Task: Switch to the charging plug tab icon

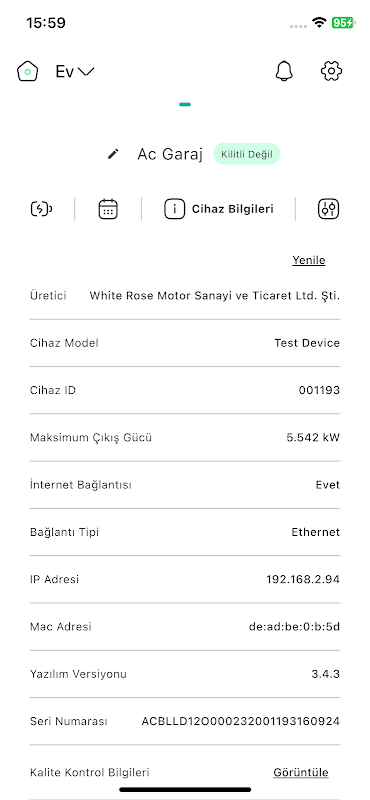Action: [x=41, y=209]
